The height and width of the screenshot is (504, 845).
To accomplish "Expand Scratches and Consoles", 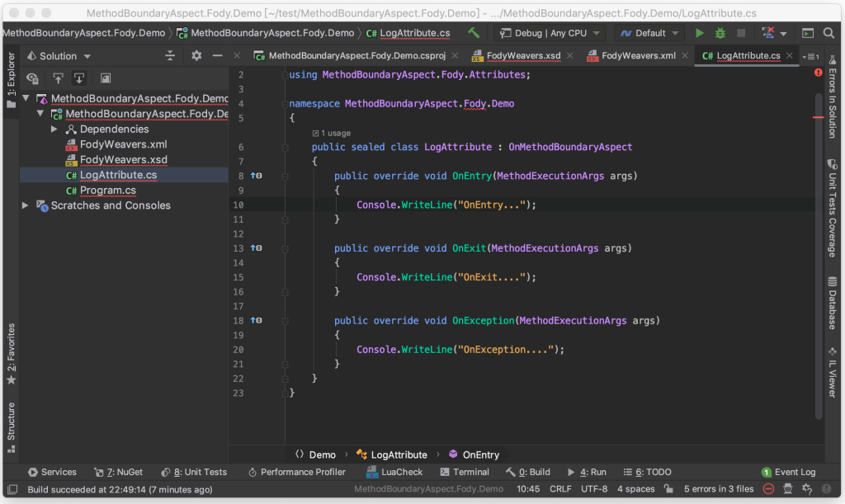I will (x=26, y=205).
